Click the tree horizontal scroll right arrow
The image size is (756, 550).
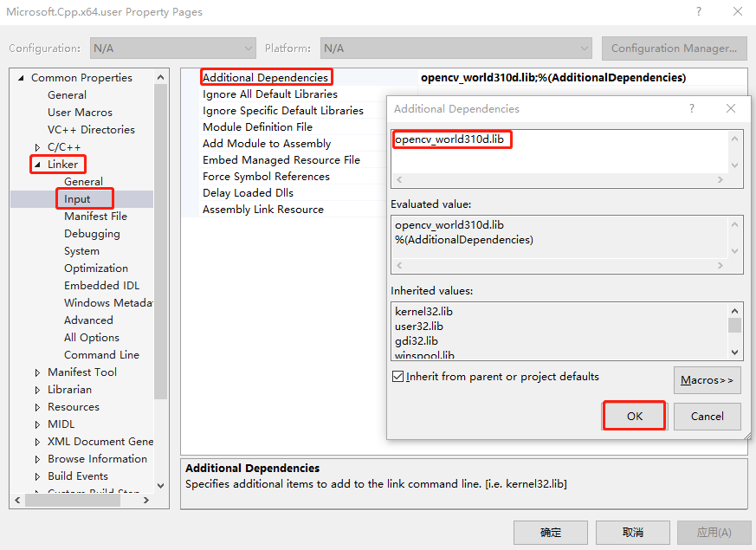146,501
